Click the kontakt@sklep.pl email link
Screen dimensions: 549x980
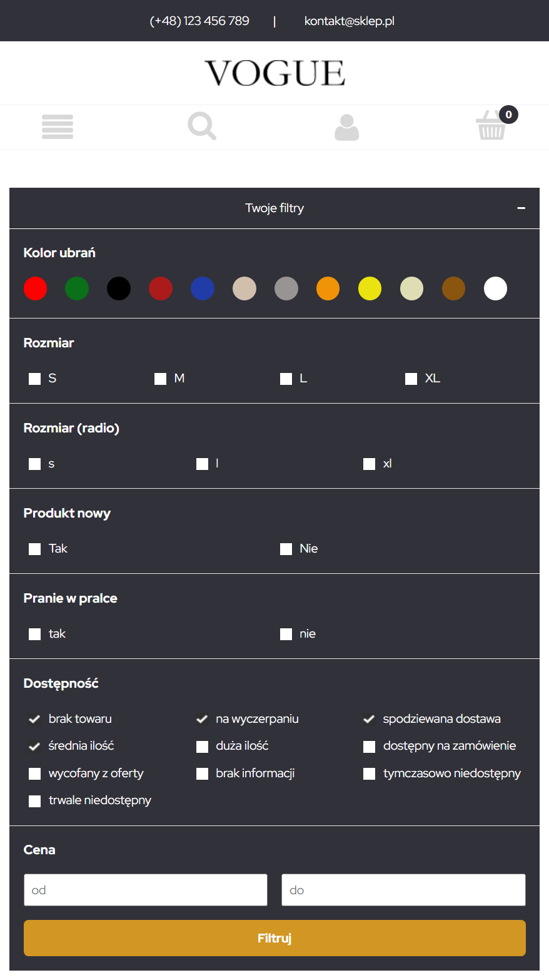pyautogui.click(x=349, y=21)
